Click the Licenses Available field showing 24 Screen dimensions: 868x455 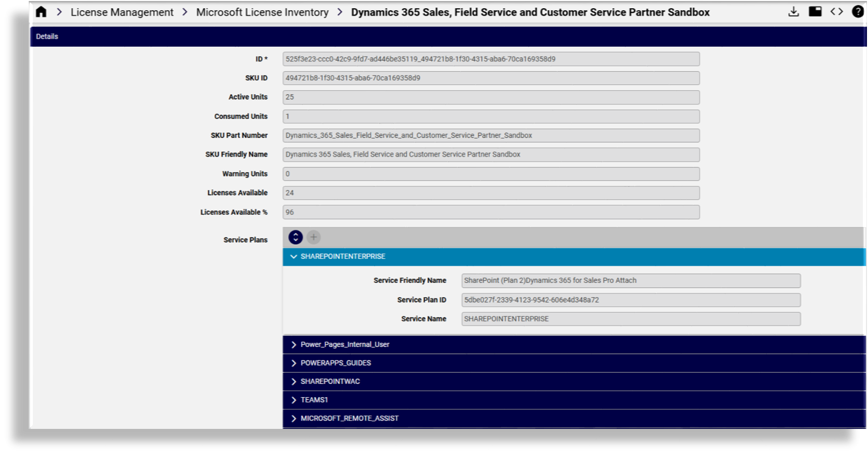pos(491,193)
